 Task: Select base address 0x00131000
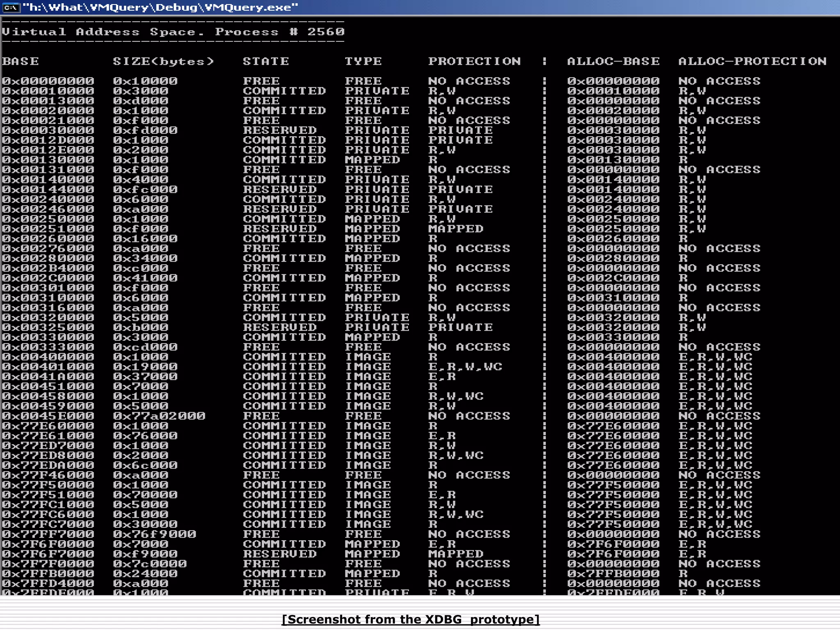coord(48,170)
